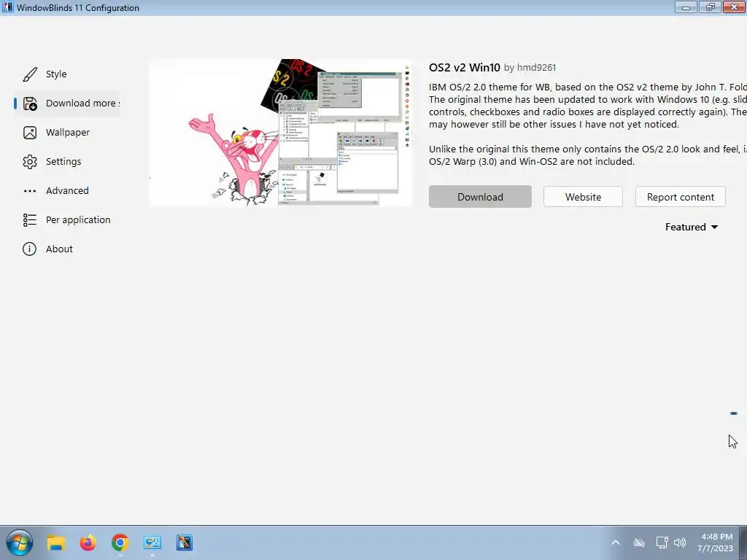This screenshot has height=560, width=747.
Task: Go to the Wallpaper section
Action: (66, 133)
